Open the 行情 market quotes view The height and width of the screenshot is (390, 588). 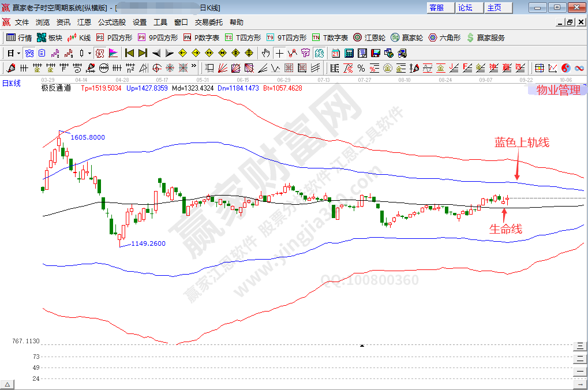18,37
